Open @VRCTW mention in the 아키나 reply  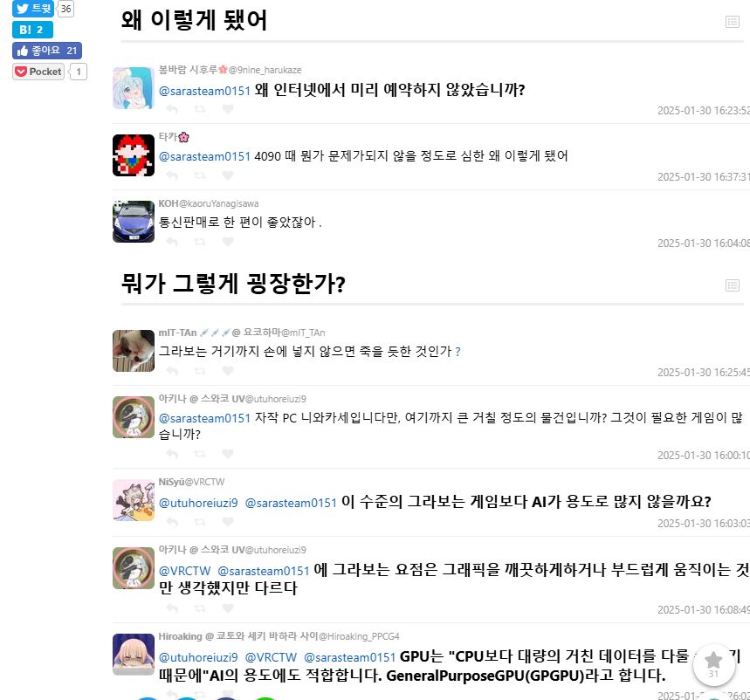pyautogui.click(x=184, y=571)
